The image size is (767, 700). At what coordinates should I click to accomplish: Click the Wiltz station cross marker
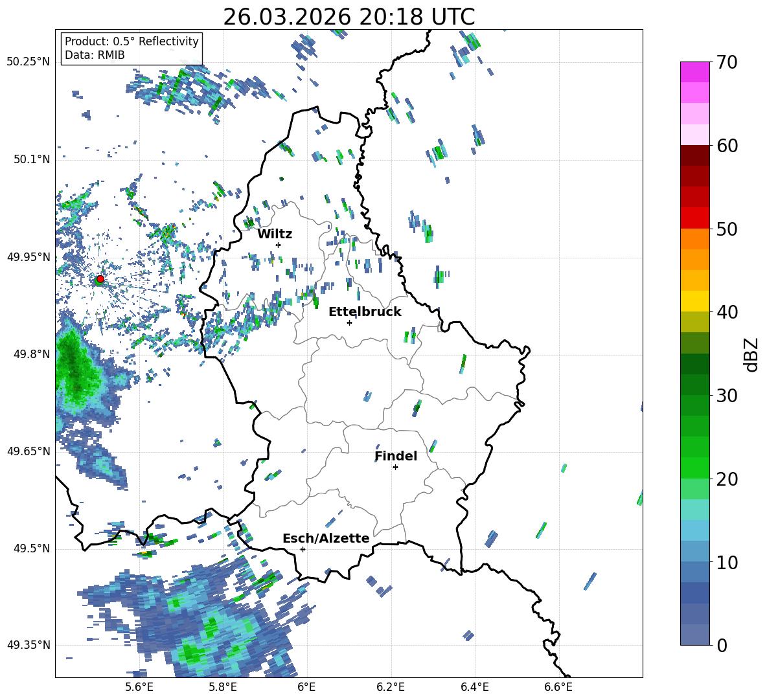pyautogui.click(x=279, y=245)
